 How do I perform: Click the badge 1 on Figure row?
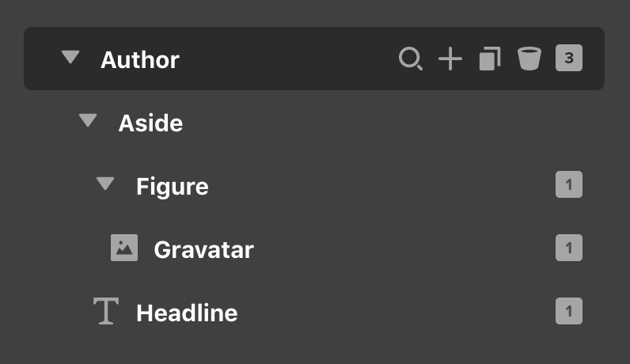point(569,184)
